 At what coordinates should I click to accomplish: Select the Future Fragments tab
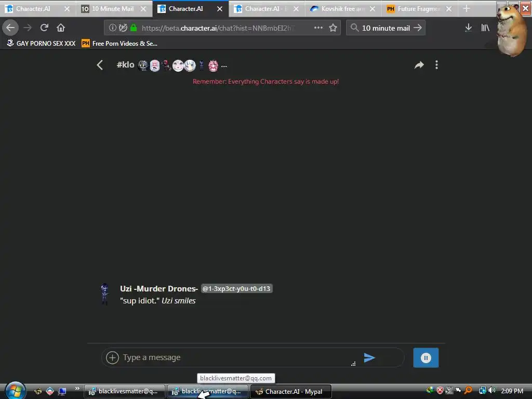[419, 9]
